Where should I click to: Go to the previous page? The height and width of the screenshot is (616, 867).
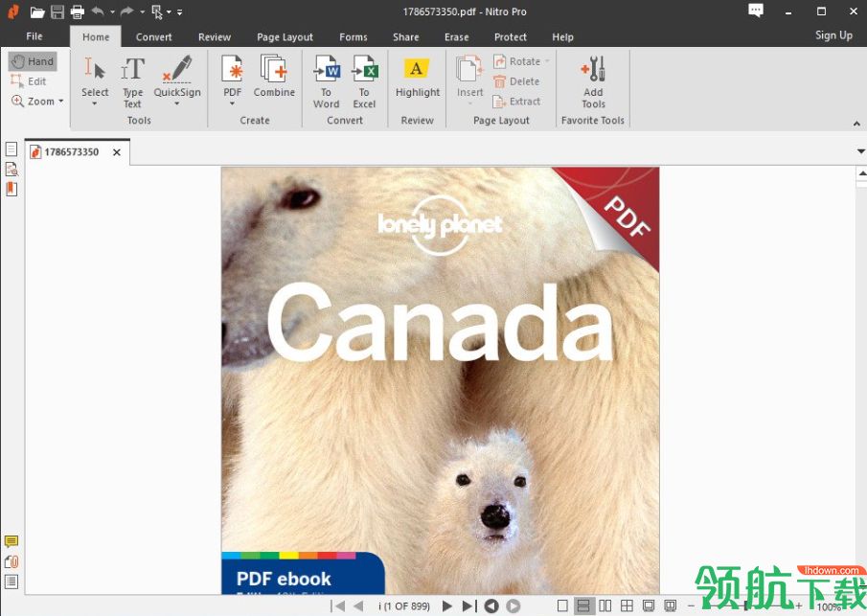(358, 606)
